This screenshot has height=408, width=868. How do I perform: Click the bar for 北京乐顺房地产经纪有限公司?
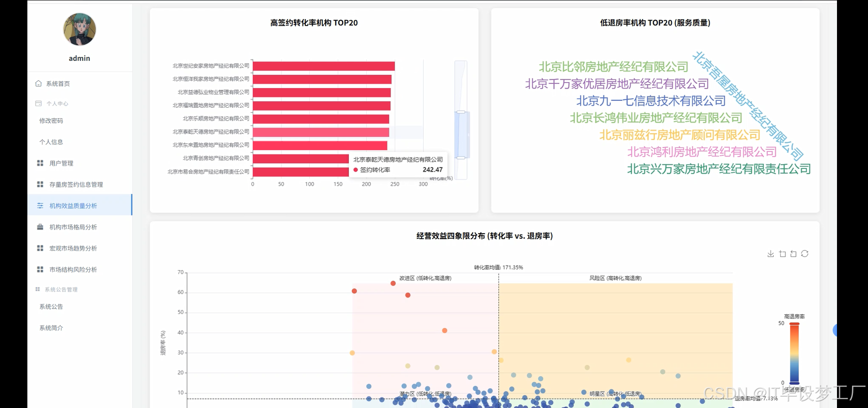[x=321, y=119]
